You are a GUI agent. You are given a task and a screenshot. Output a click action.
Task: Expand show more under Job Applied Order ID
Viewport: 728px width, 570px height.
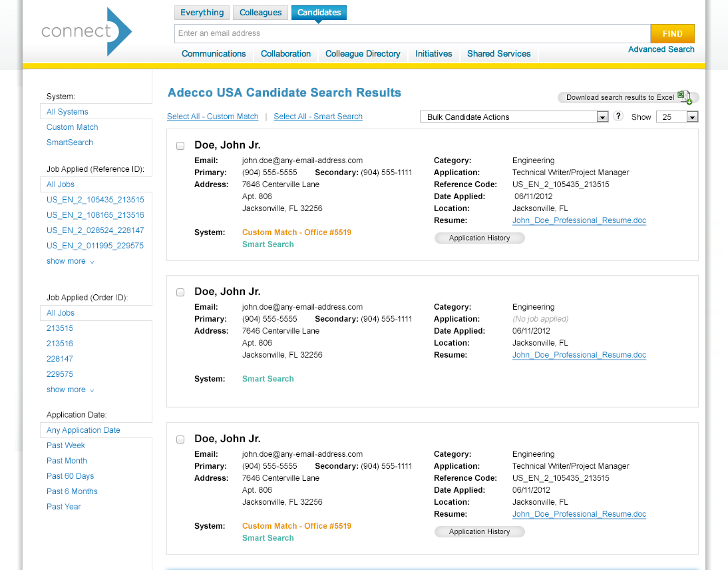70,390
